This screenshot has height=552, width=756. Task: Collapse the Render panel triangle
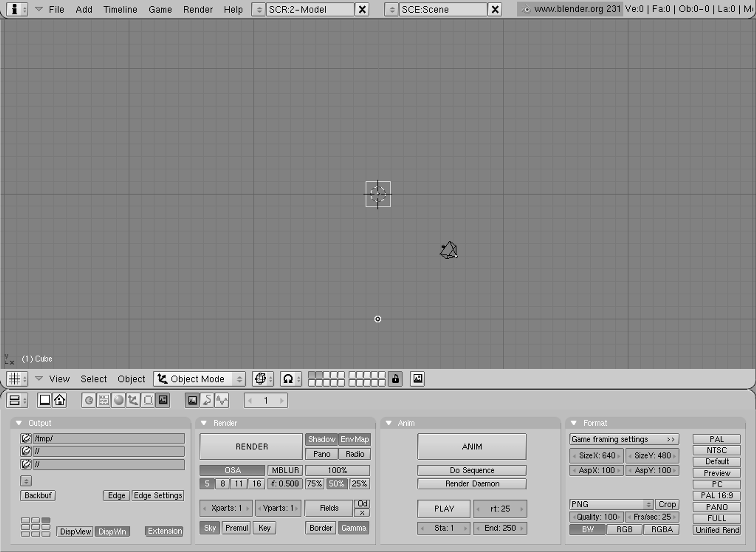(x=204, y=423)
